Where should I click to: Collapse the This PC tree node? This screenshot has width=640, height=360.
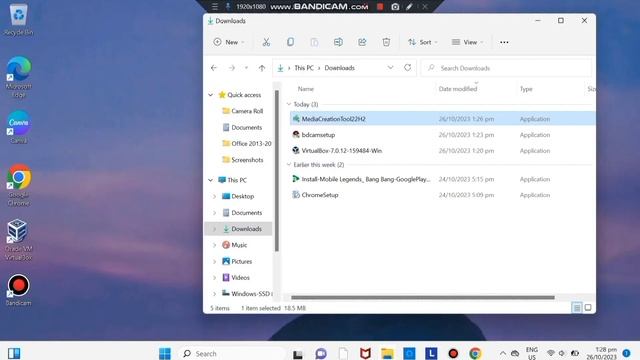point(211,180)
